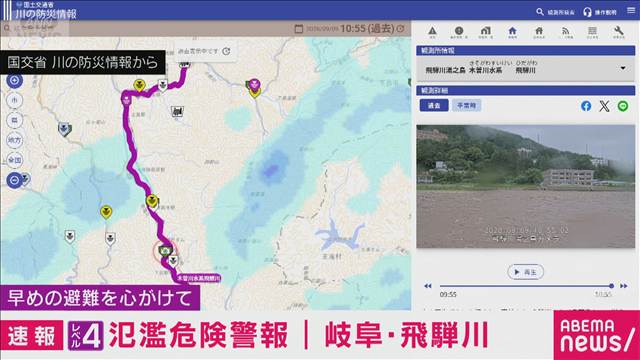Zoom in with the map plus button

click(15, 80)
